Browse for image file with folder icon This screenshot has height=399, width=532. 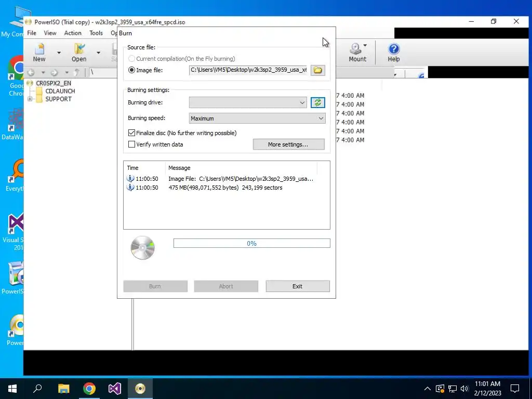[318, 70]
